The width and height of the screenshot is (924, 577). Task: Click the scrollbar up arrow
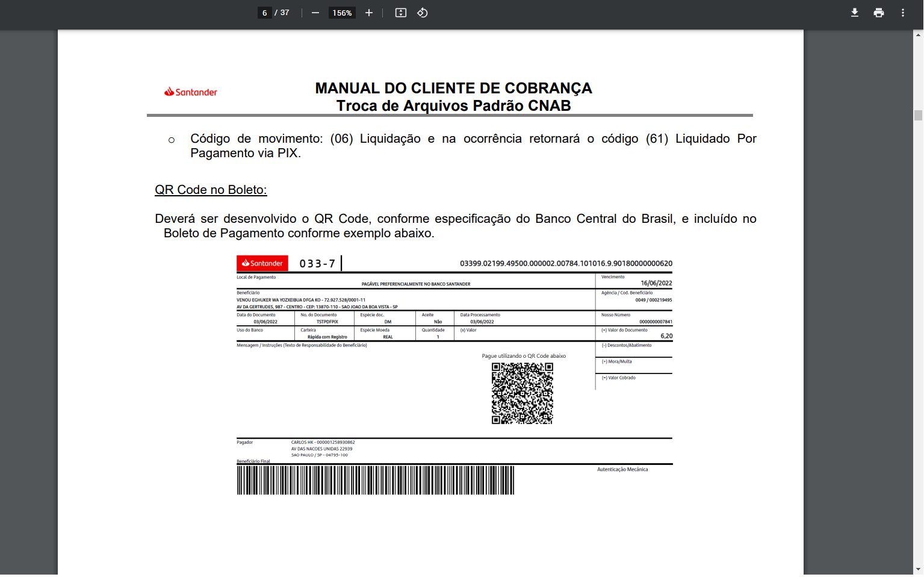(x=918, y=35)
